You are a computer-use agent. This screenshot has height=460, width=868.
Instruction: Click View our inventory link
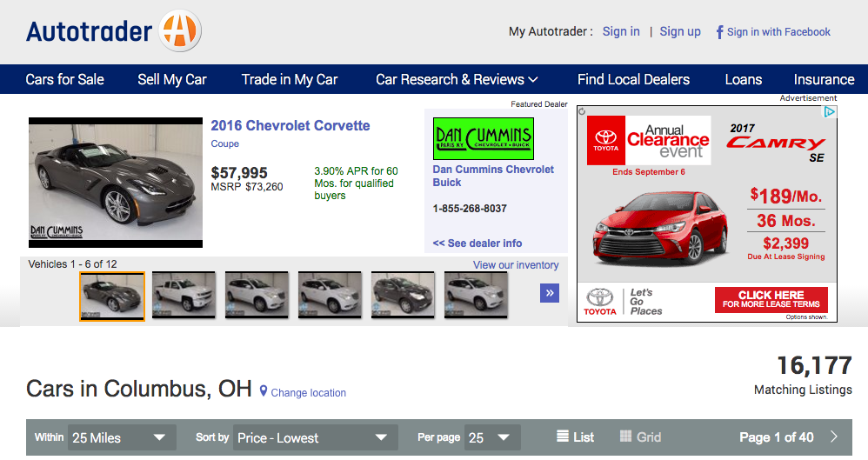click(516, 265)
